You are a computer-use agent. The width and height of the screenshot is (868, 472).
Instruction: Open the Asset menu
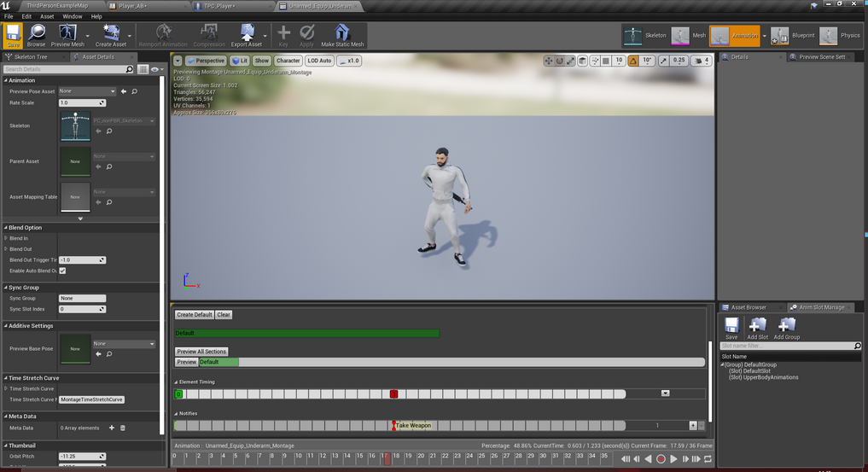pos(47,16)
